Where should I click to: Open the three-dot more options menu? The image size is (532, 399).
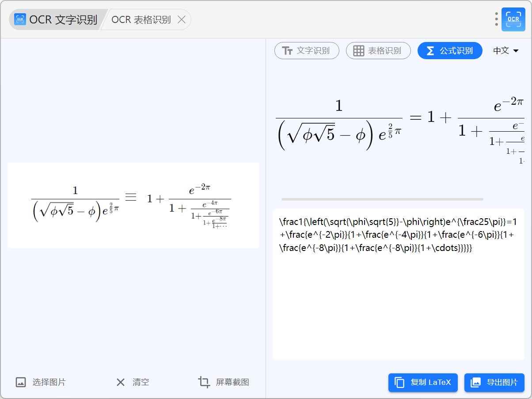(496, 19)
